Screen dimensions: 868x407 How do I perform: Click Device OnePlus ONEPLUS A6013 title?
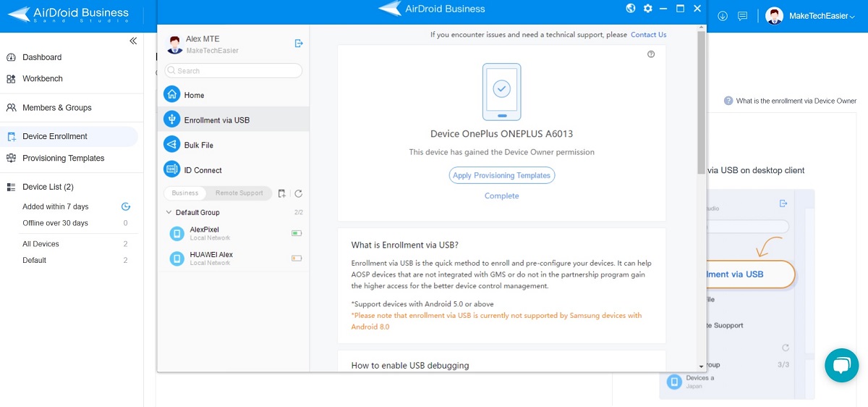502,133
